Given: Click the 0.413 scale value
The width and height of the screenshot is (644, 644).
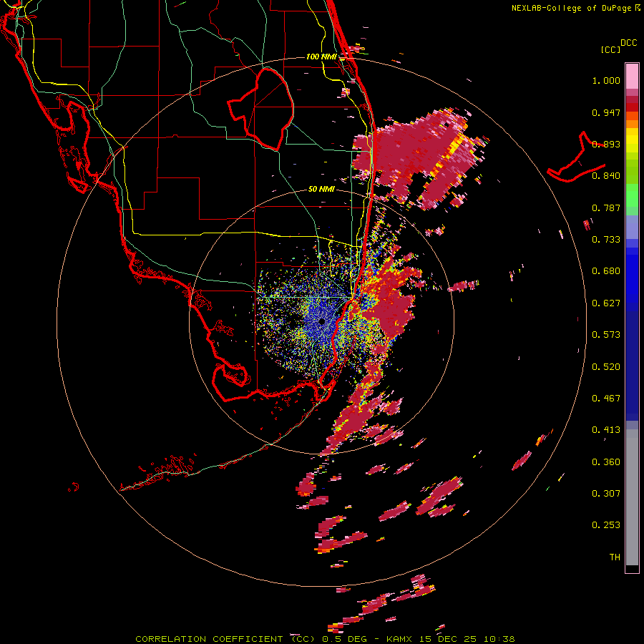Looking at the screenshot, I should pyautogui.click(x=606, y=430).
